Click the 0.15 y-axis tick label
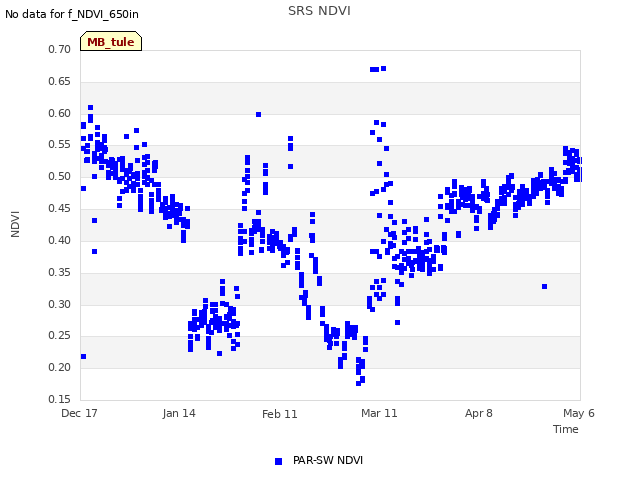Image resolution: width=640 pixels, height=480 pixels. tap(60, 399)
